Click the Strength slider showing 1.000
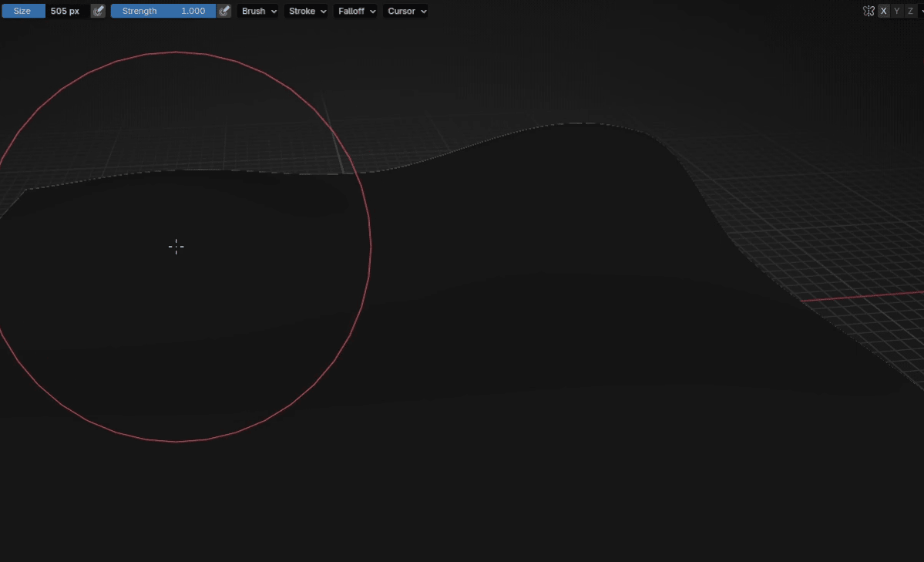The width and height of the screenshot is (924, 562). 163,11
